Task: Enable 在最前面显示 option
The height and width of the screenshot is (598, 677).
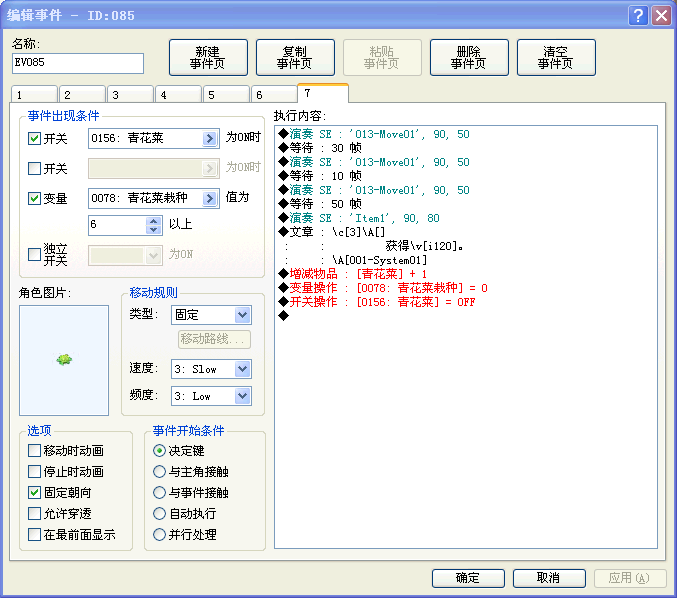Action: coord(34,535)
